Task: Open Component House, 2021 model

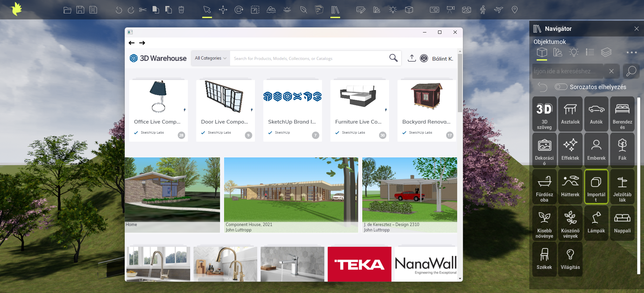Action: [x=291, y=195]
